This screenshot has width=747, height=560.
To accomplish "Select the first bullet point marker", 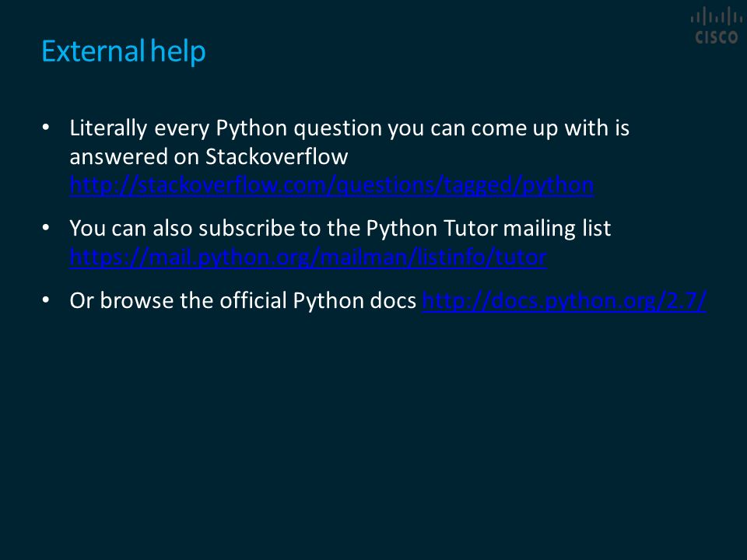I will click(x=46, y=128).
